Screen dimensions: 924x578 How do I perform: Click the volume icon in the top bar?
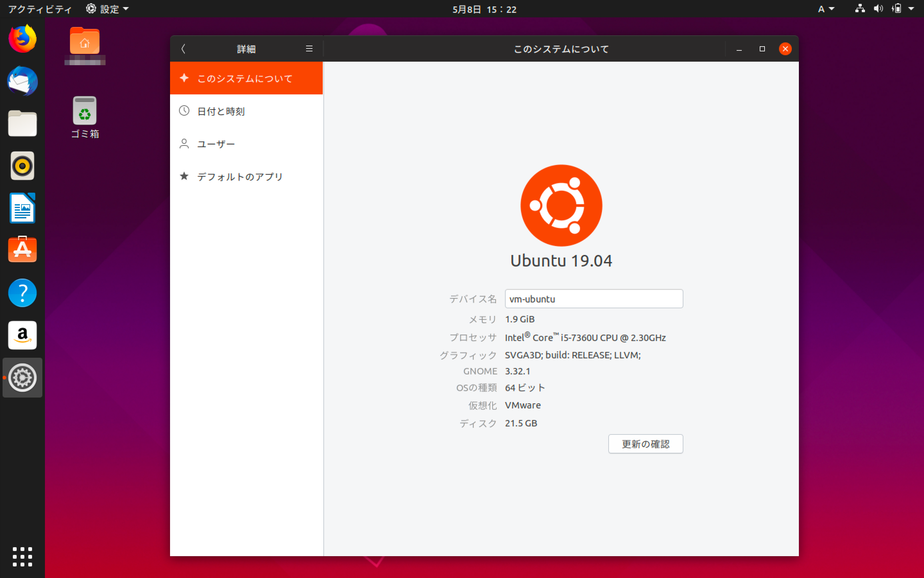click(878, 8)
